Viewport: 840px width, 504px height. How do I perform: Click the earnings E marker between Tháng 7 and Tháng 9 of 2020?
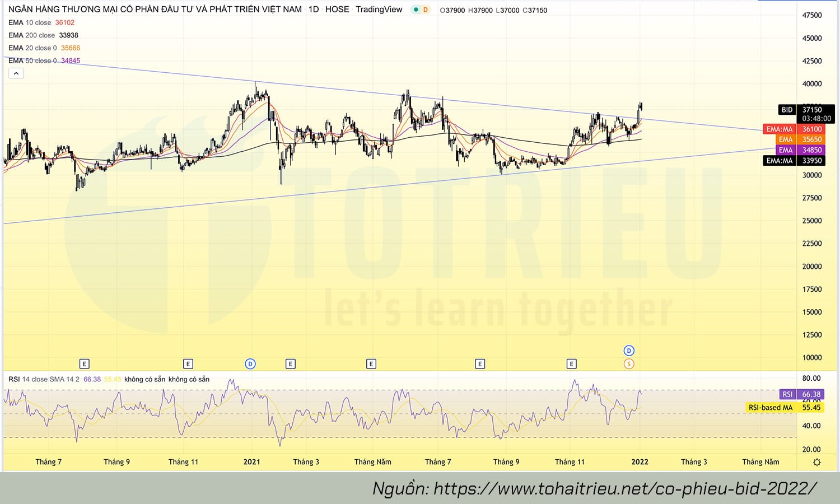(85, 364)
